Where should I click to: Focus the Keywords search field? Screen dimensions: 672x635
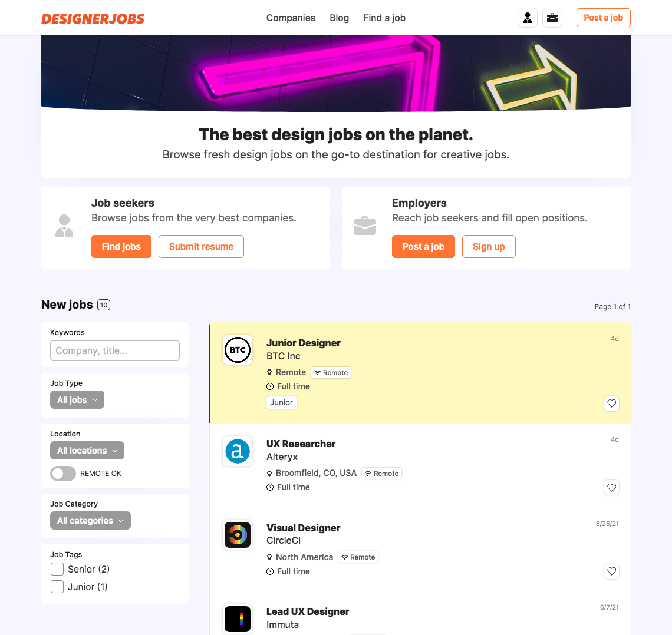(x=115, y=350)
